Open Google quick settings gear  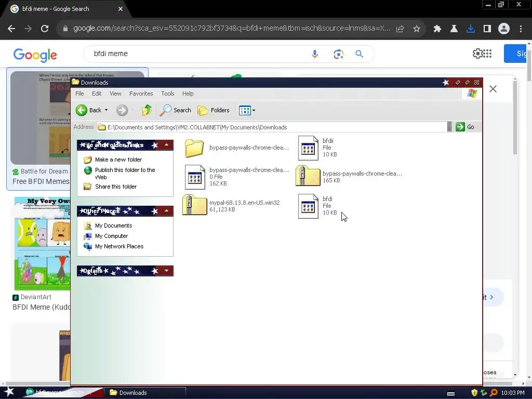pyautogui.click(x=477, y=54)
